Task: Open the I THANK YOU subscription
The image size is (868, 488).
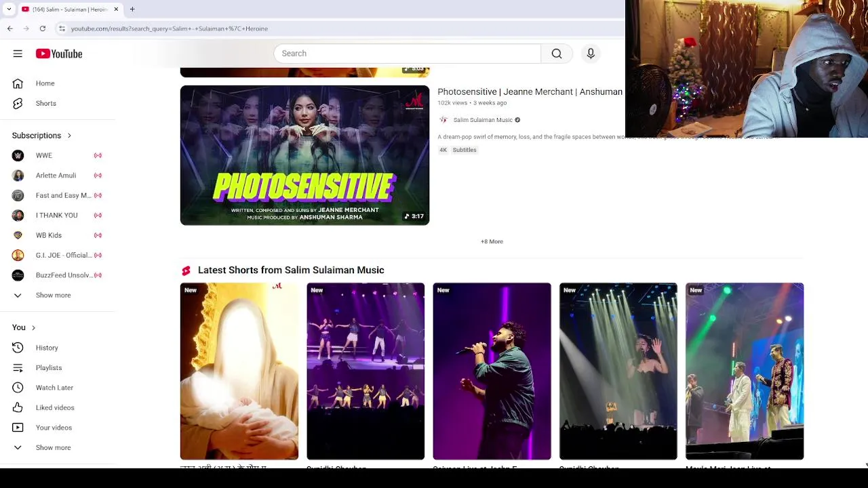Action: point(58,216)
